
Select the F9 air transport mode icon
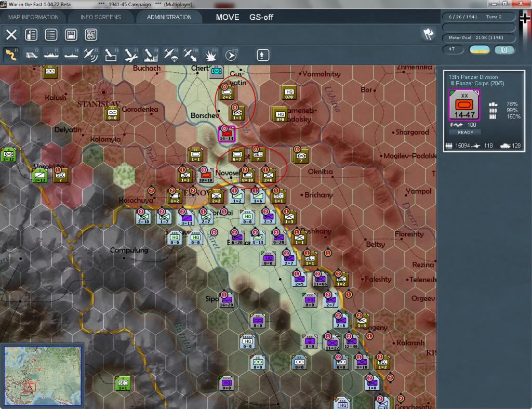pos(170,55)
